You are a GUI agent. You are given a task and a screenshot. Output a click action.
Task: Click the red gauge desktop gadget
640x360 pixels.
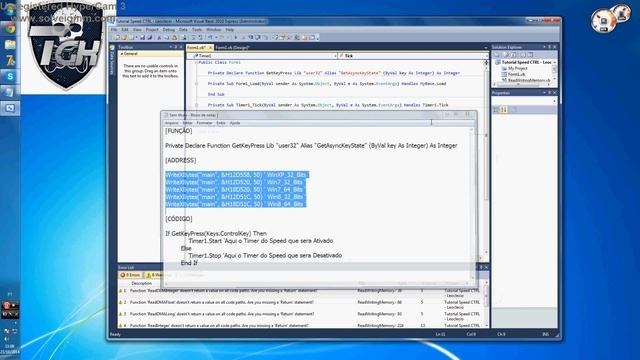click(604, 20)
